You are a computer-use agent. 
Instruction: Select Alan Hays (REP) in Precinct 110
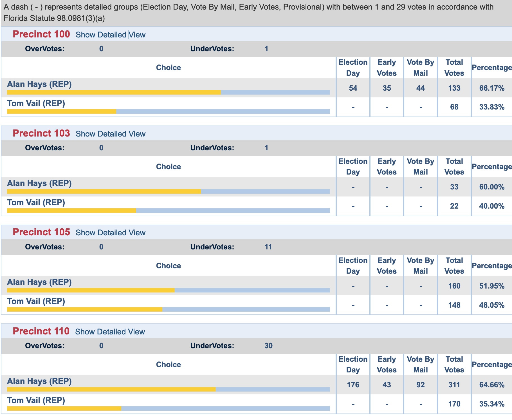point(39,381)
